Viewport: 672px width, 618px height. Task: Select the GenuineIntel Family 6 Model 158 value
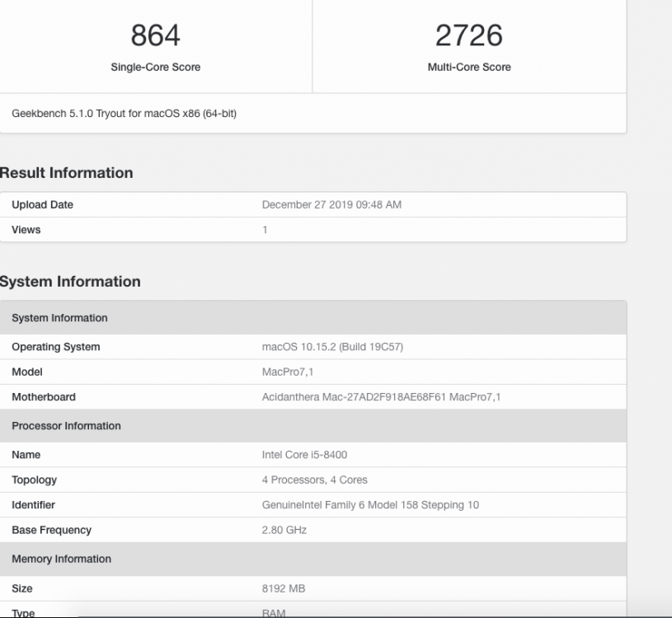coord(370,505)
